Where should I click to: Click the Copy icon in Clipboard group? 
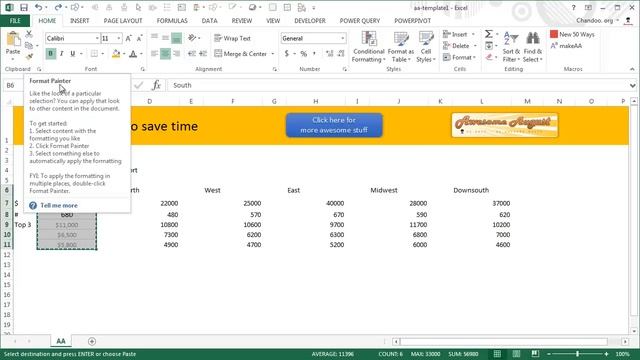pos(29,45)
